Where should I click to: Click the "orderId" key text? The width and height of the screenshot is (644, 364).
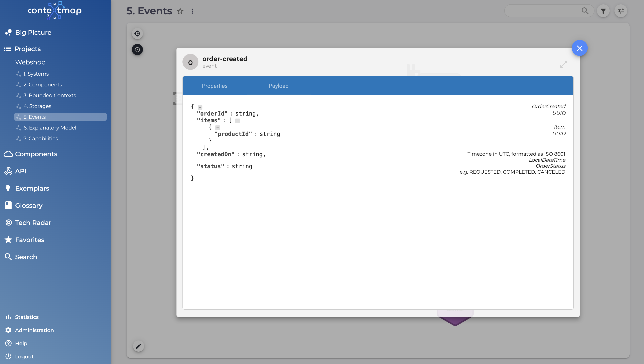tap(212, 114)
